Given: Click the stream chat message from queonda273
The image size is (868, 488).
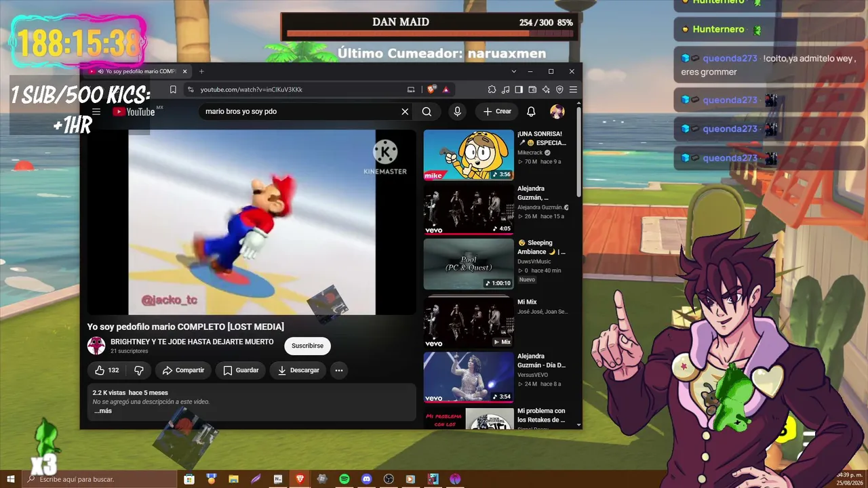Looking at the screenshot, I should click(x=770, y=65).
